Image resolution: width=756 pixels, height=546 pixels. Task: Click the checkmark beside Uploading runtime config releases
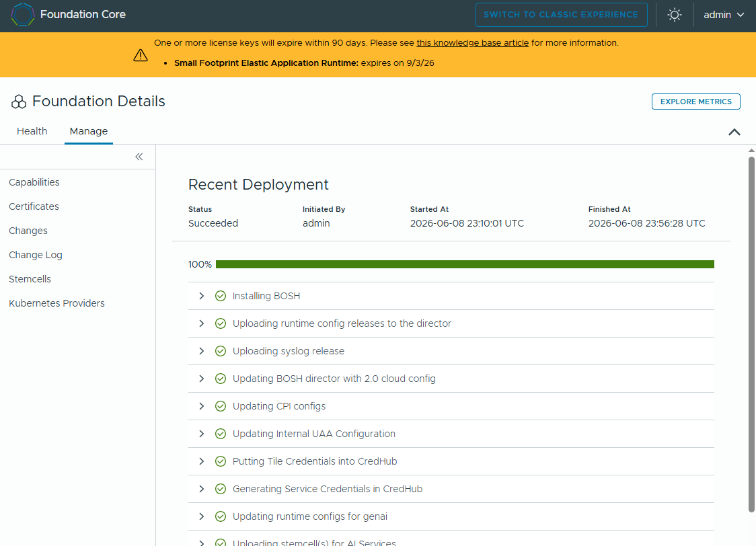(221, 323)
